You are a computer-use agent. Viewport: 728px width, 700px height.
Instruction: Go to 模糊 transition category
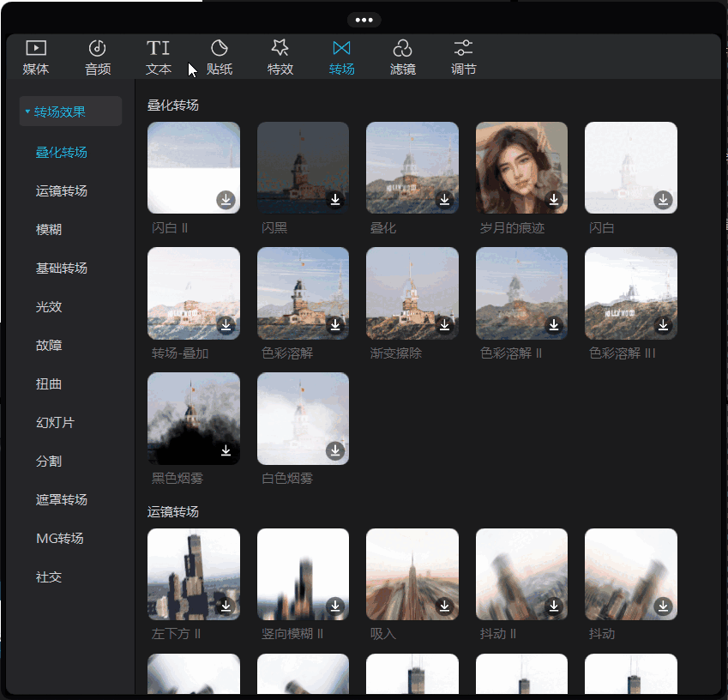pos(49,230)
